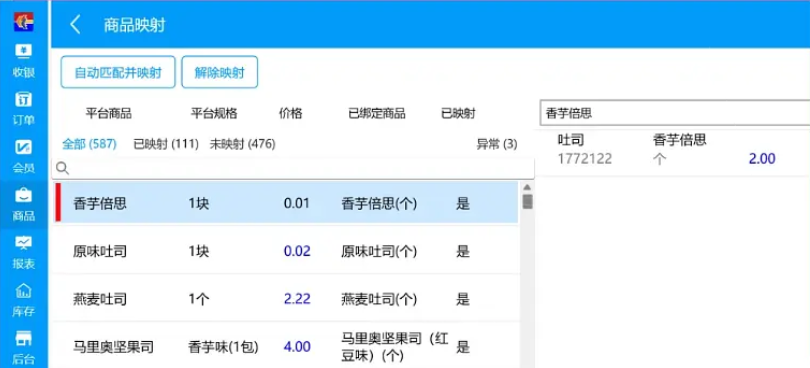Select the 香芋倍思 1块 row

coord(285,203)
